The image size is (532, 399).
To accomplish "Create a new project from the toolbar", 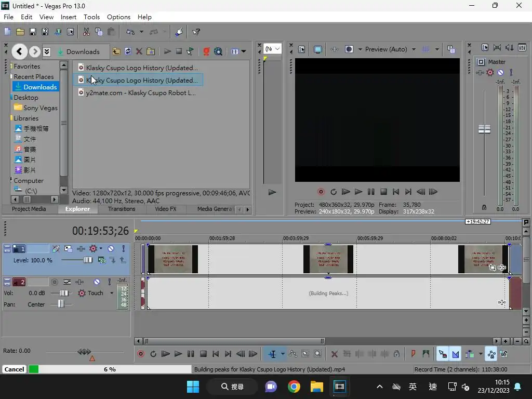I will tap(7, 32).
